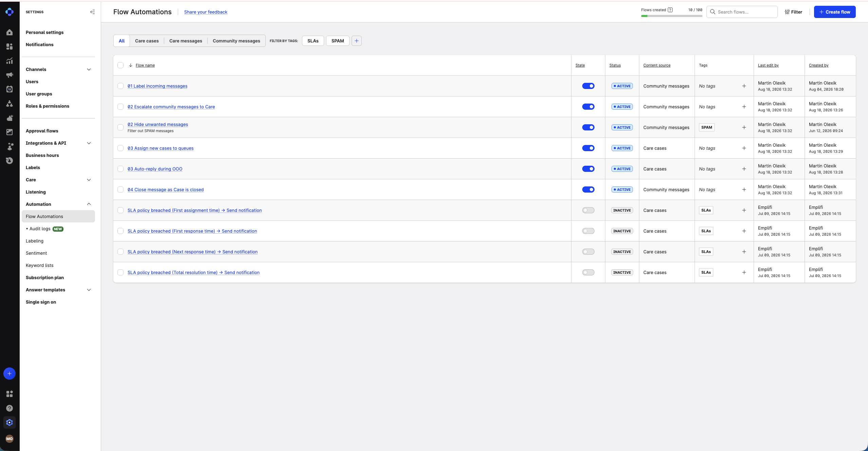Open the three-people community icon

point(10,104)
